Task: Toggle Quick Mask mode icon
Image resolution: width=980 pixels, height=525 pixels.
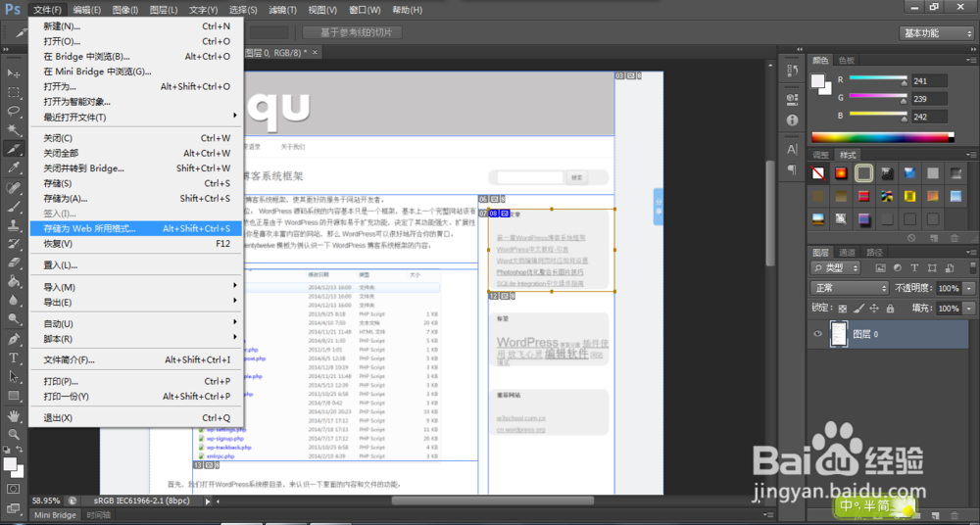Action: (x=14, y=488)
